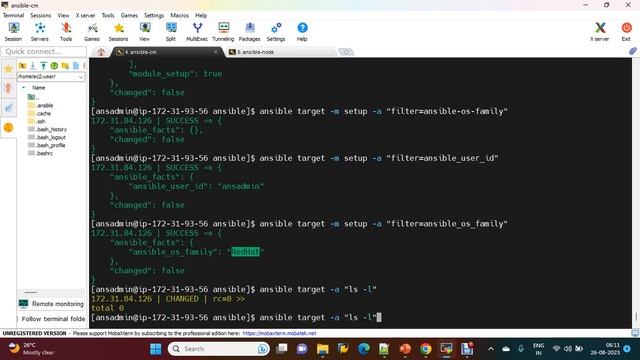Click the Remote monitoring button
The image size is (640, 360).
(51, 304)
